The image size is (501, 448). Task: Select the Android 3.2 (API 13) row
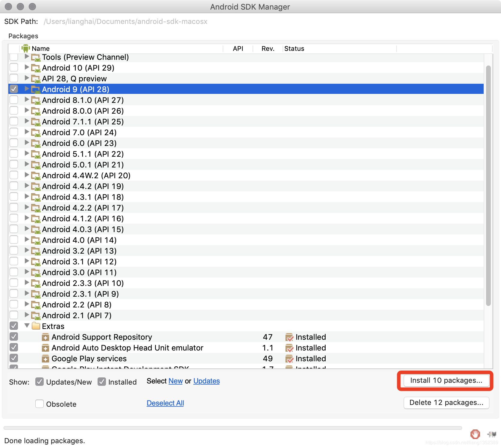point(246,251)
